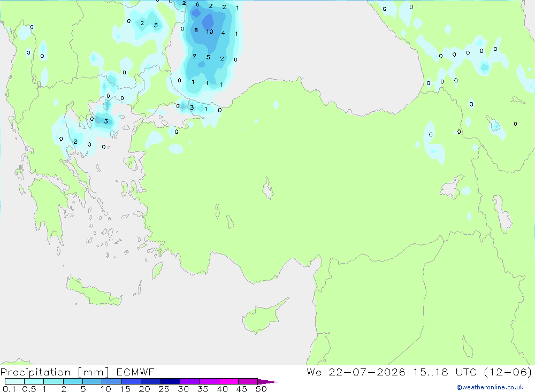This screenshot has height=392, width=535.
Task: Open the weatheronline.co.uk copyright link
Action: 490,387
